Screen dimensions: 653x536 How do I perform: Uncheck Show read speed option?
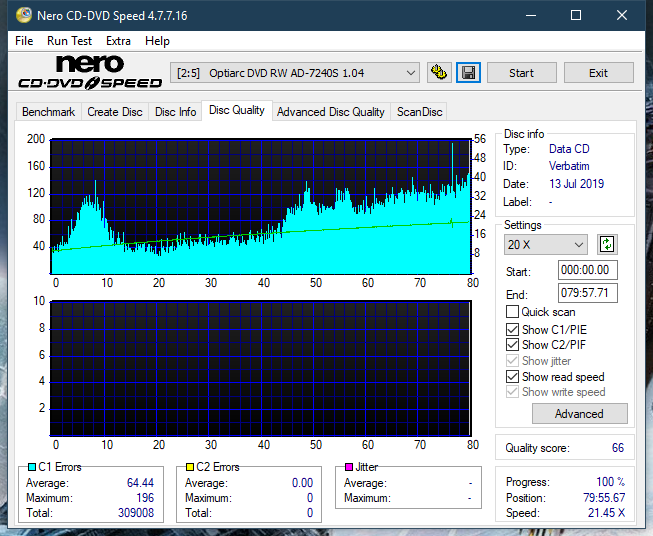[x=512, y=376]
